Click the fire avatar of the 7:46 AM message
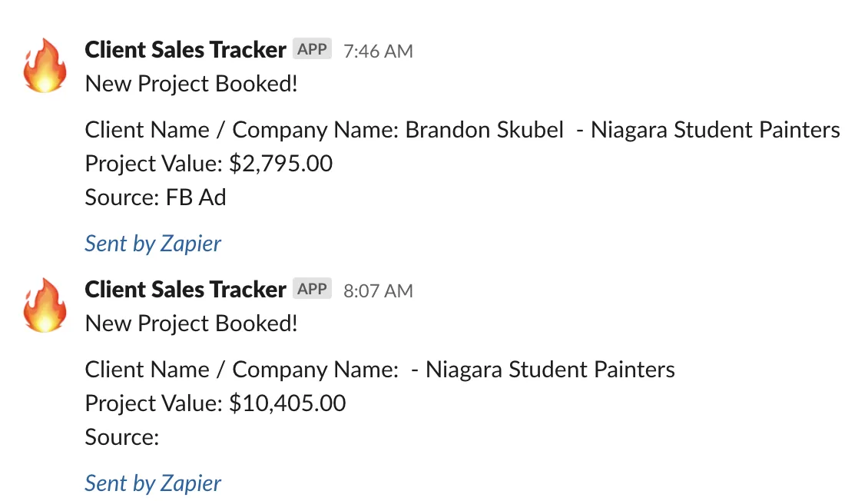 [x=45, y=65]
